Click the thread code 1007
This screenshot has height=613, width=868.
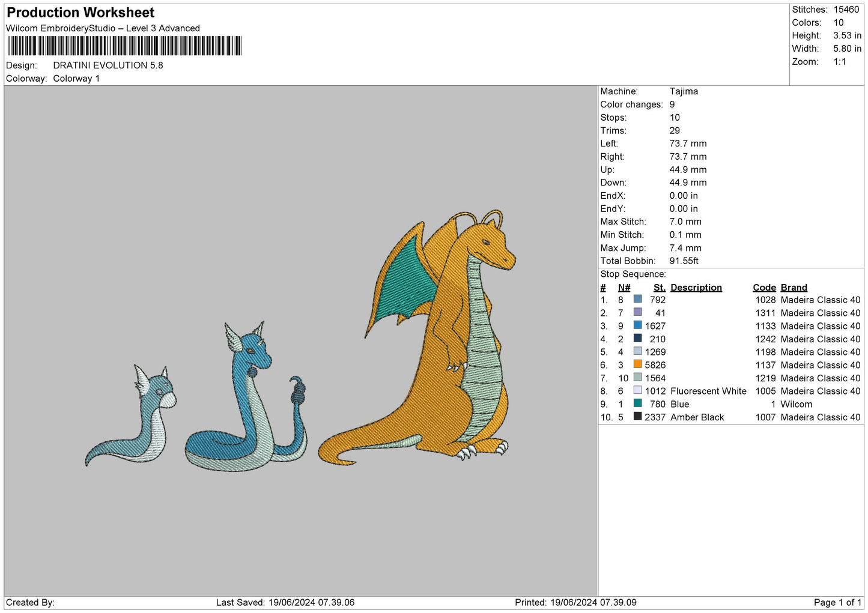(x=765, y=417)
